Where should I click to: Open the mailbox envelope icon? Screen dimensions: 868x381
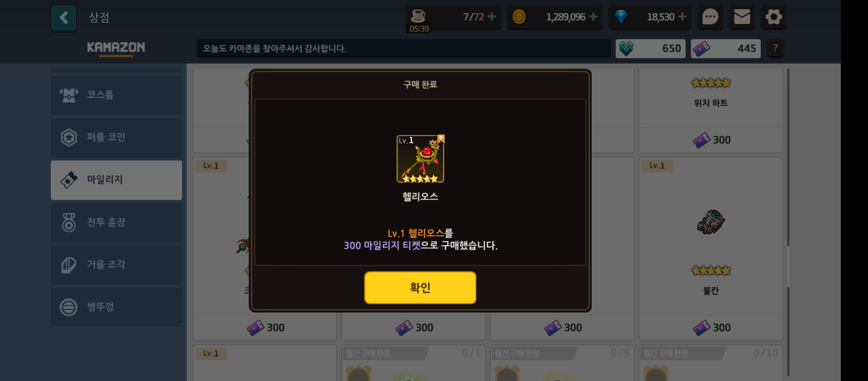pyautogui.click(x=742, y=17)
